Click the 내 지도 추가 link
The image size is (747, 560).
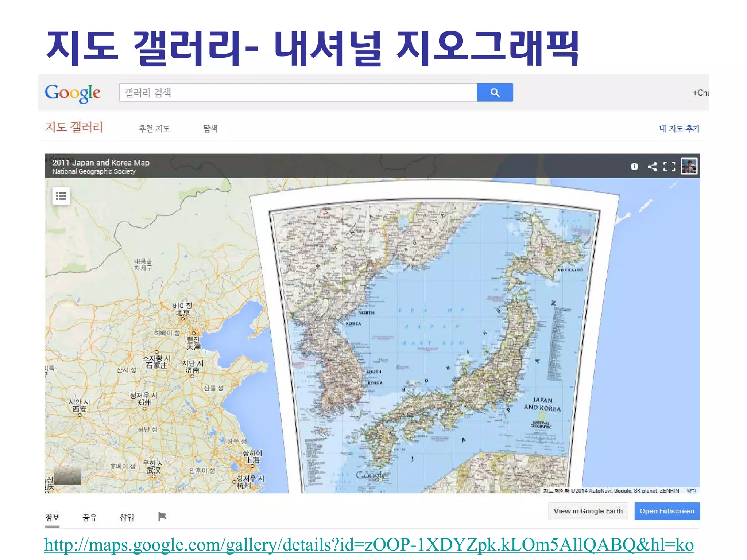point(679,129)
